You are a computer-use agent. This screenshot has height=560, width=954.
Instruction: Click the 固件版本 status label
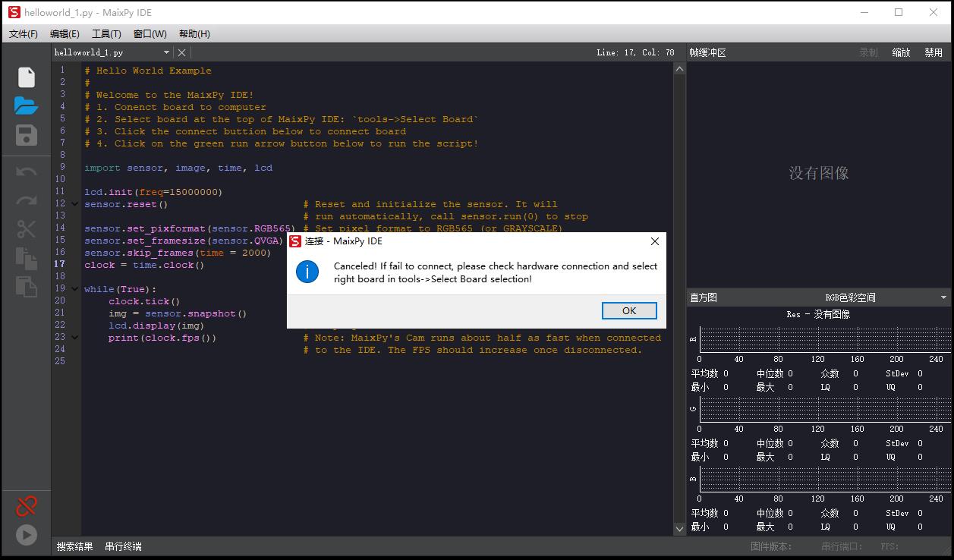point(771,546)
